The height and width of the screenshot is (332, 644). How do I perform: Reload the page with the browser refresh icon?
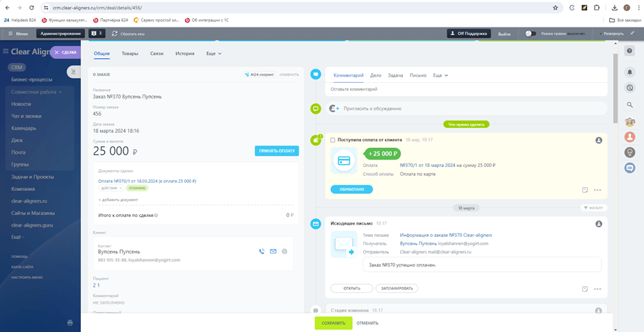(32, 8)
